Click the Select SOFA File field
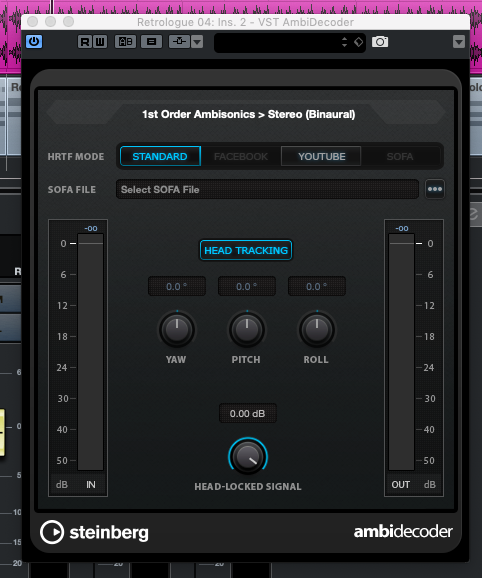Viewport: 482px width, 578px height. [268, 189]
